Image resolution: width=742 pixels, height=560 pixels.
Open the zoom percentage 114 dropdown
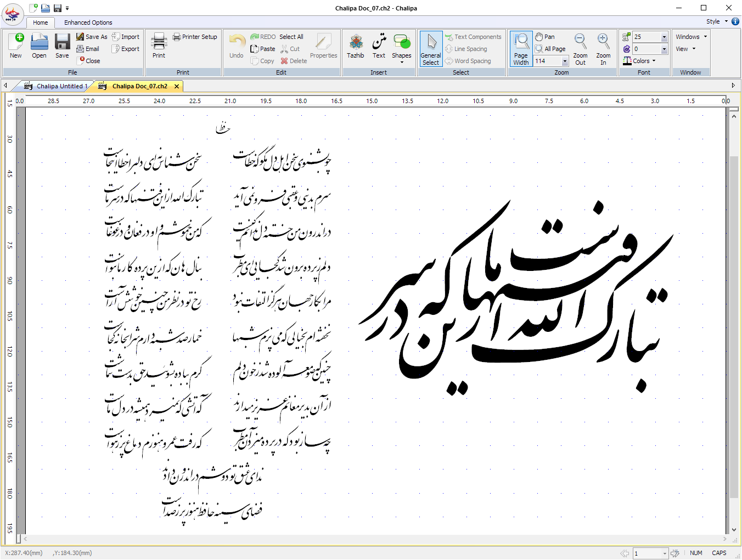point(565,61)
